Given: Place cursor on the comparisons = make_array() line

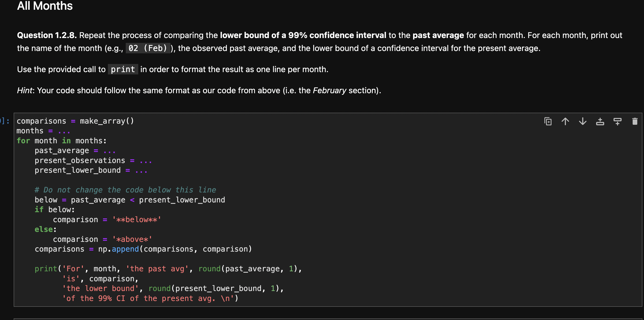Looking at the screenshot, I should click(75, 121).
